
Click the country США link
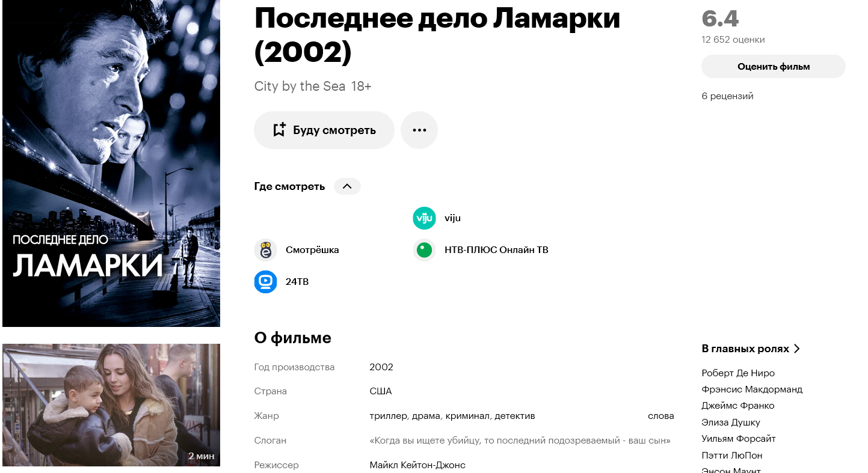pos(380,391)
